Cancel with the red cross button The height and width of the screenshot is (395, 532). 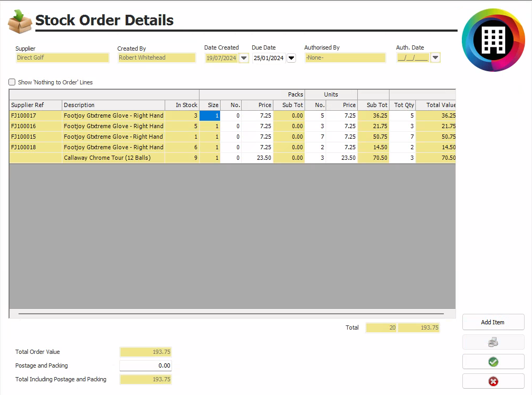493,381
